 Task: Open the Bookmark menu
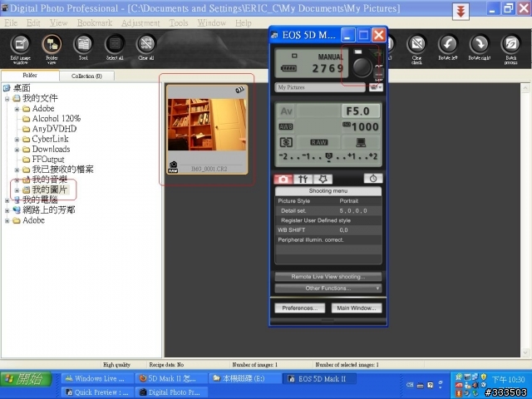pyautogui.click(x=95, y=22)
